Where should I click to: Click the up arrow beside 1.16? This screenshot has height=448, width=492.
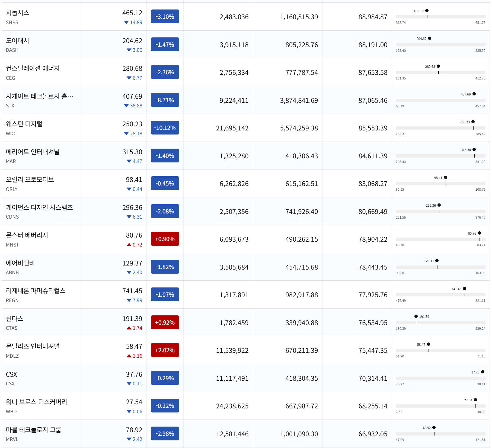click(x=129, y=356)
